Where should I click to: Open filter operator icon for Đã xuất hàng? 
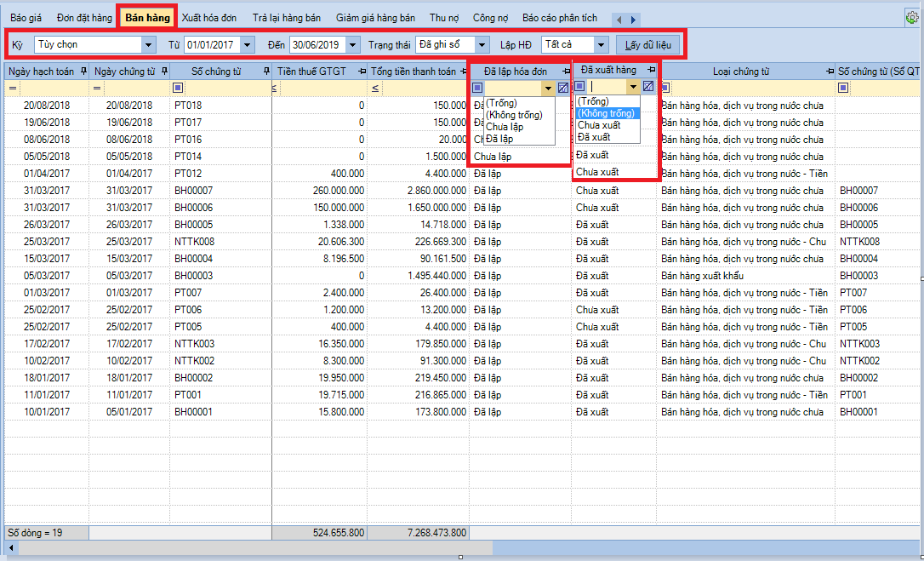pos(580,86)
